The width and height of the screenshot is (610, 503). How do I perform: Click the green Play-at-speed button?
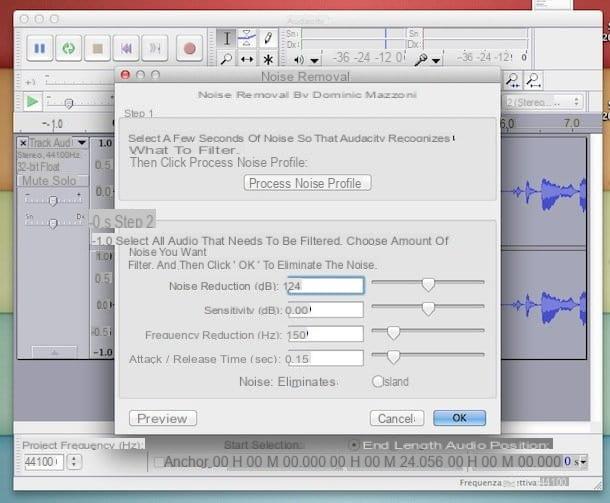point(32,102)
